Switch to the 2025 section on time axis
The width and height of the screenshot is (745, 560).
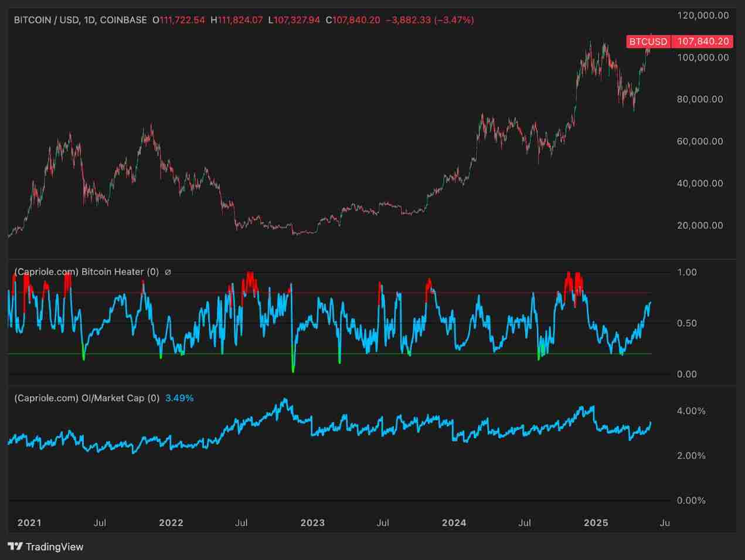pos(597,522)
